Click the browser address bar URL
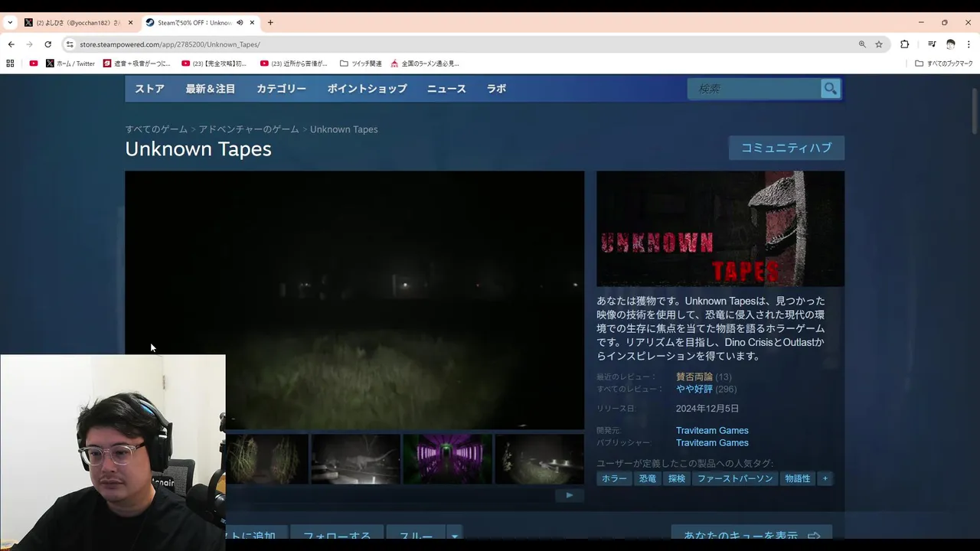The height and width of the screenshot is (551, 980). (x=169, y=44)
